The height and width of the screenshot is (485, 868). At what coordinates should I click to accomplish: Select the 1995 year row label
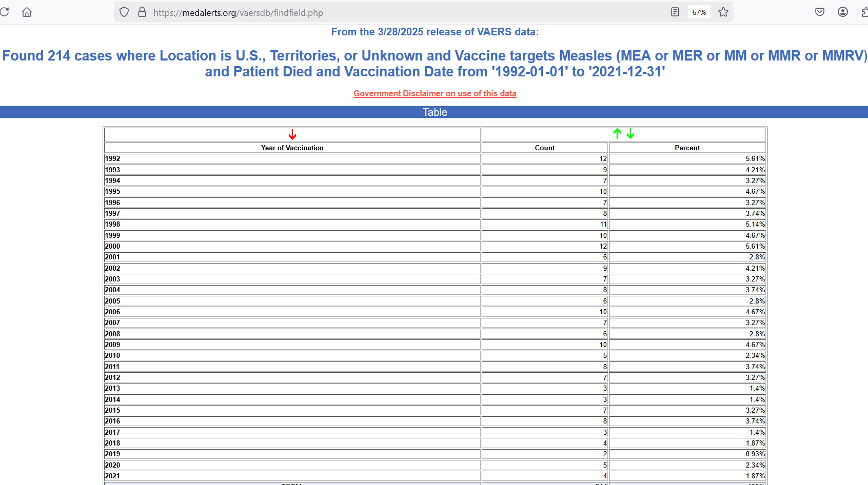click(x=112, y=192)
